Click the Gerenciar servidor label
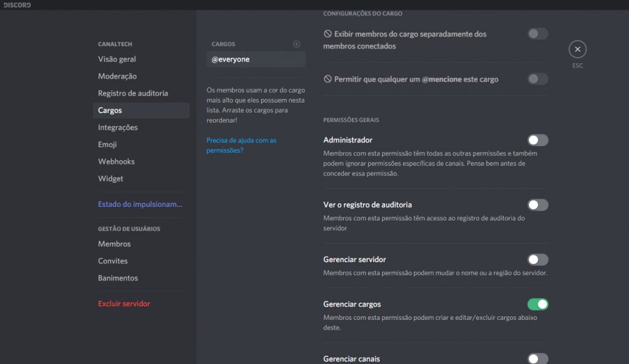 [354, 260]
